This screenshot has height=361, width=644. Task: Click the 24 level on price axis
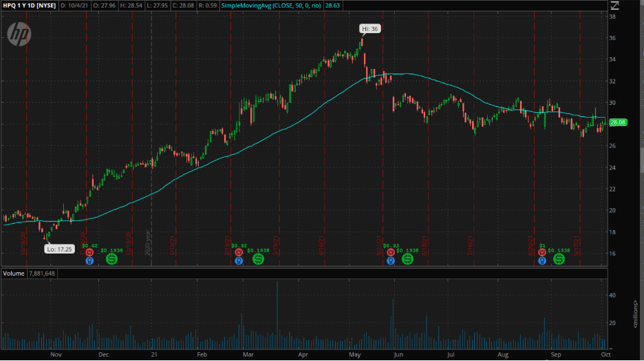tap(612, 167)
